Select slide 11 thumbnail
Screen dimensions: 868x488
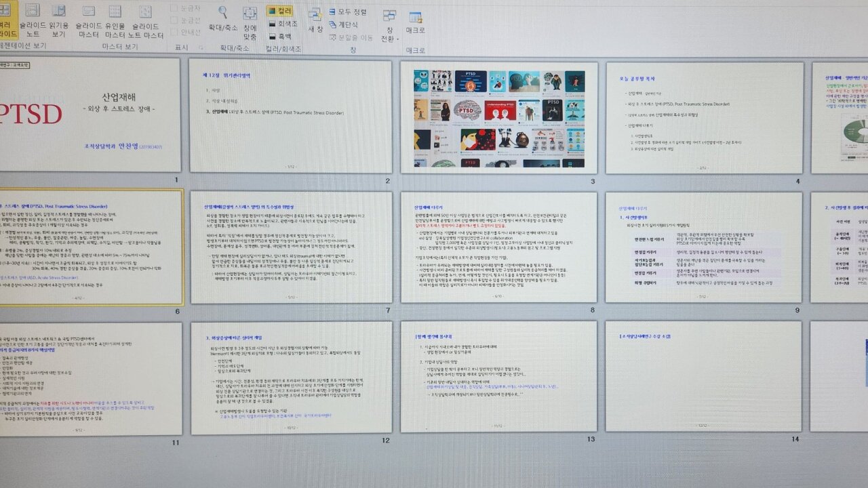pos(91,378)
